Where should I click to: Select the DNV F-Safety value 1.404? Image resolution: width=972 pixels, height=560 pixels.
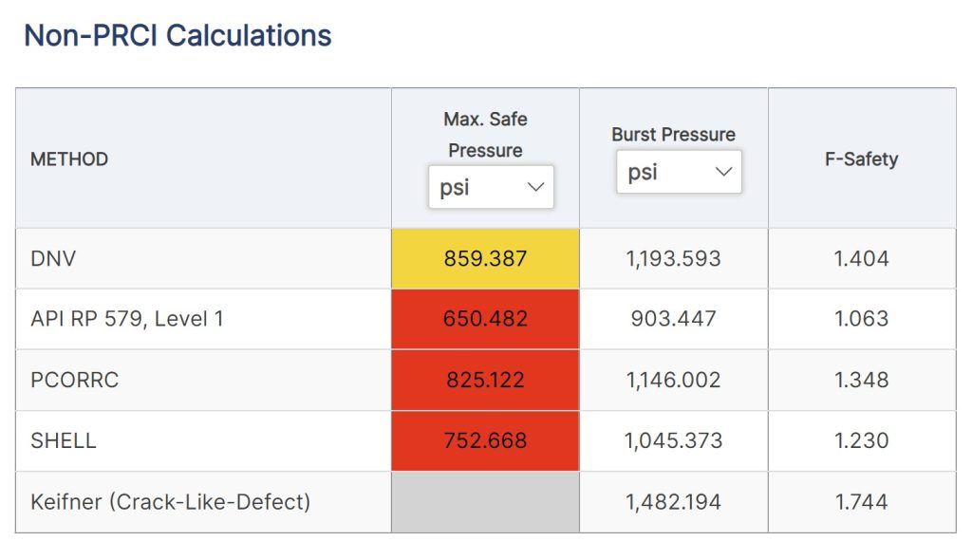click(862, 257)
